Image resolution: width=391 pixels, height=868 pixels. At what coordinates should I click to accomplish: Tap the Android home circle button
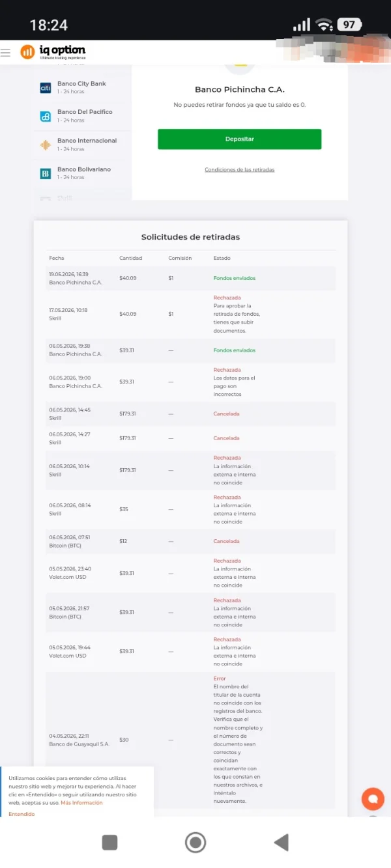[x=195, y=842]
